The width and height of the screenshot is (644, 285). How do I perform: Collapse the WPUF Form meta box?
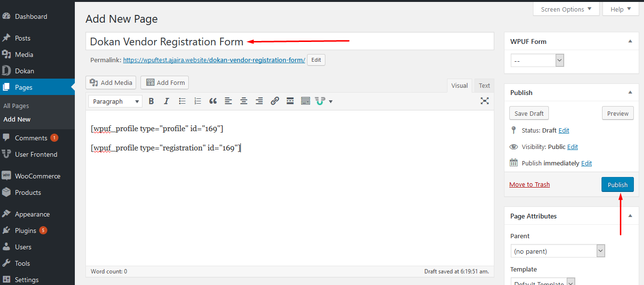click(x=630, y=41)
